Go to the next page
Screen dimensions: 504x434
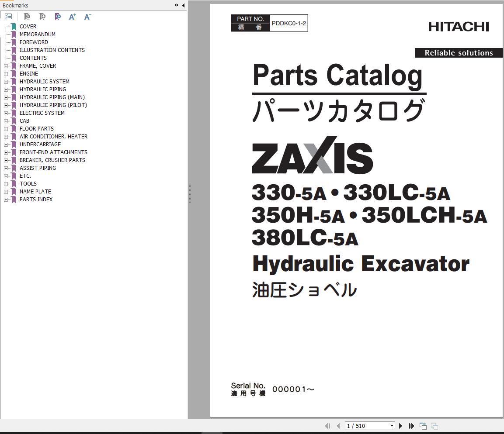tap(400, 426)
